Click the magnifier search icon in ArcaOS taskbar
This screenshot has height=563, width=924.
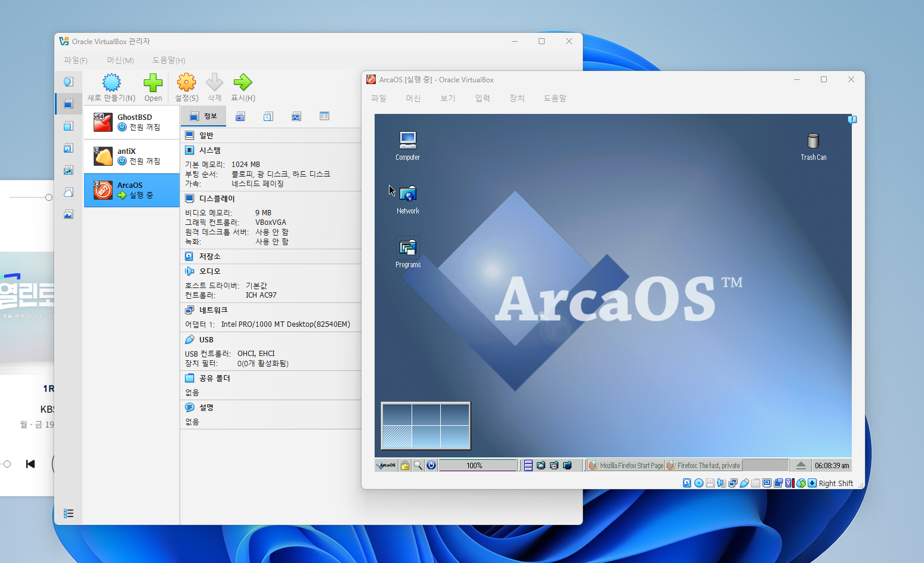418,466
